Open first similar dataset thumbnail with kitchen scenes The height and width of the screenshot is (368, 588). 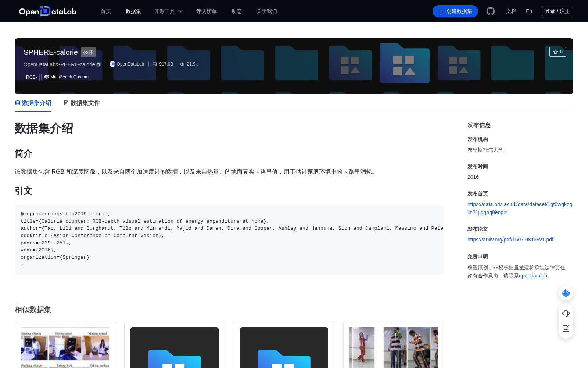pyautogui.click(x=65, y=347)
